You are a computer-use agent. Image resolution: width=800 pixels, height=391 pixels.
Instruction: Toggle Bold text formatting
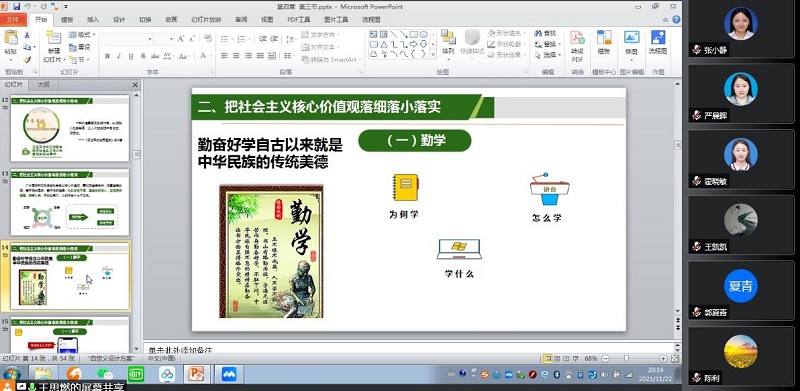(x=107, y=56)
